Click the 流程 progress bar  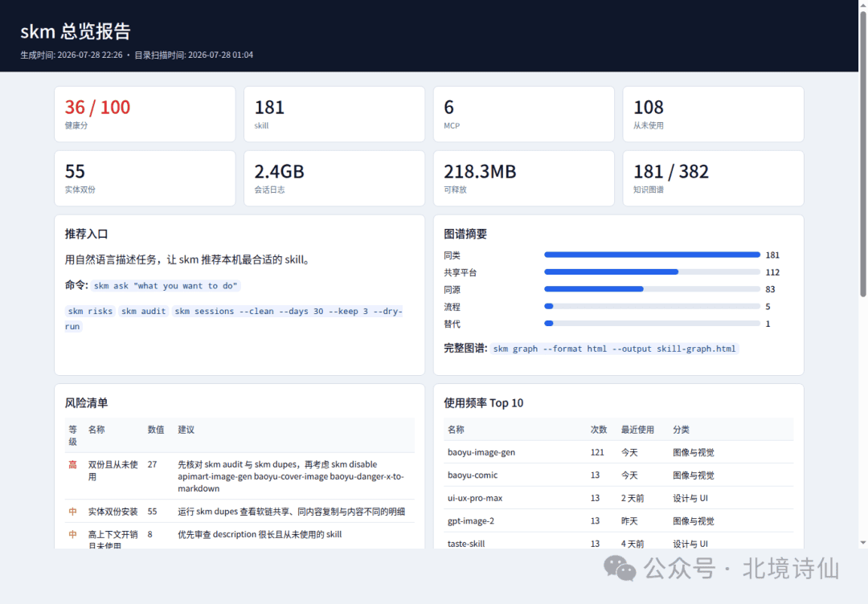652,307
